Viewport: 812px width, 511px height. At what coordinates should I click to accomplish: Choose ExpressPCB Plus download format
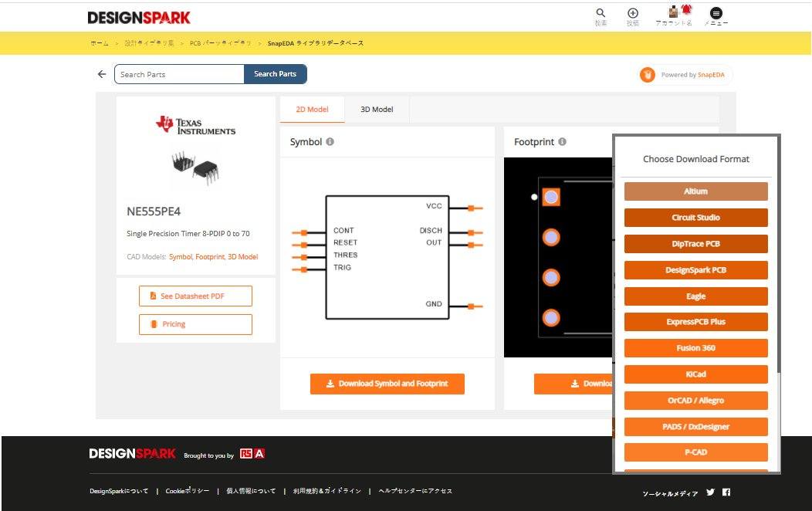tap(695, 322)
